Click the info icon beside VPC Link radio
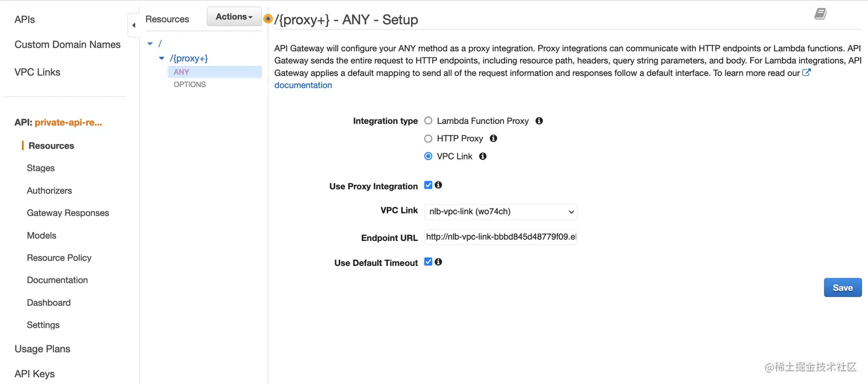This screenshot has width=868, height=384. coord(483,156)
